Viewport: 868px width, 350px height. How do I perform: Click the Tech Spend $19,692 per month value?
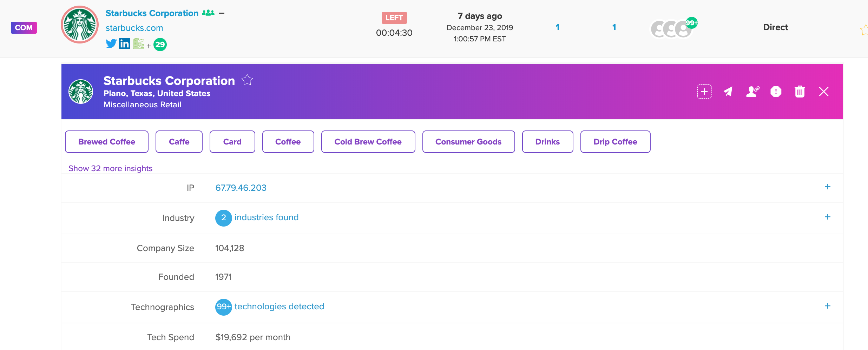pos(253,337)
